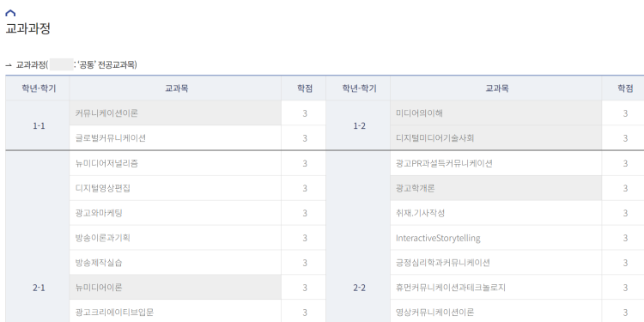Select the credit value for 방송제작실습
Image resolution: width=644 pixels, height=322 pixels.
pos(305,263)
